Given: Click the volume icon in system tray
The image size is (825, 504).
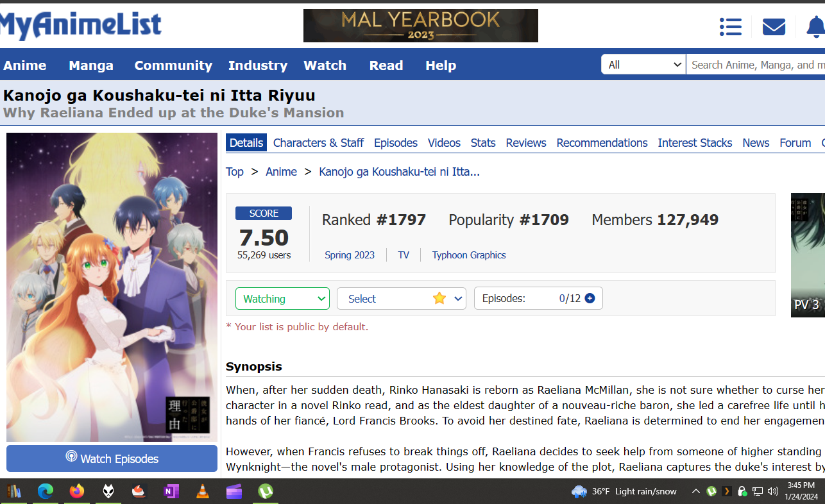Looking at the screenshot, I should 772,491.
